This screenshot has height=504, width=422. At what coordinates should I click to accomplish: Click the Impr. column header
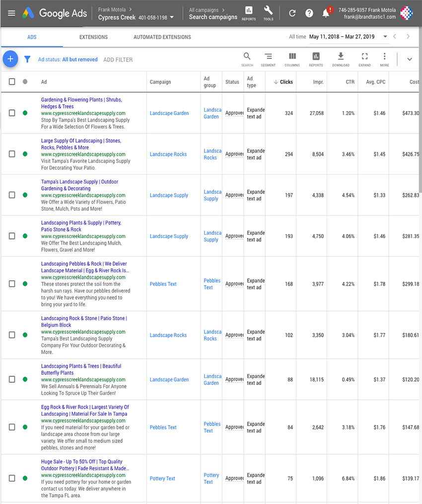(x=318, y=82)
